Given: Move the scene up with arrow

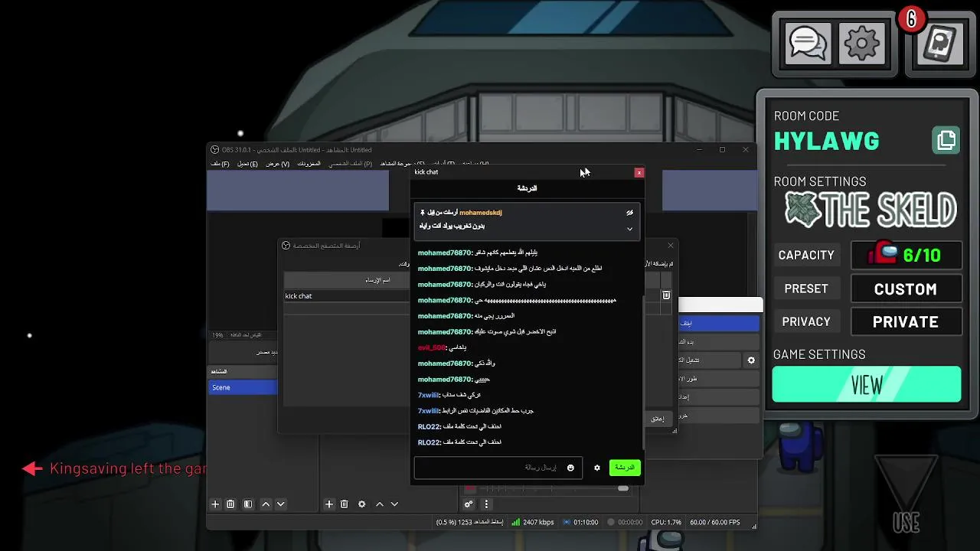Looking at the screenshot, I should point(266,504).
